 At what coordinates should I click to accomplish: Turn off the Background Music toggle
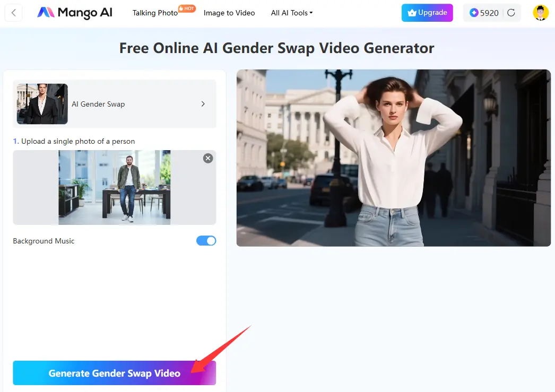[x=206, y=241]
